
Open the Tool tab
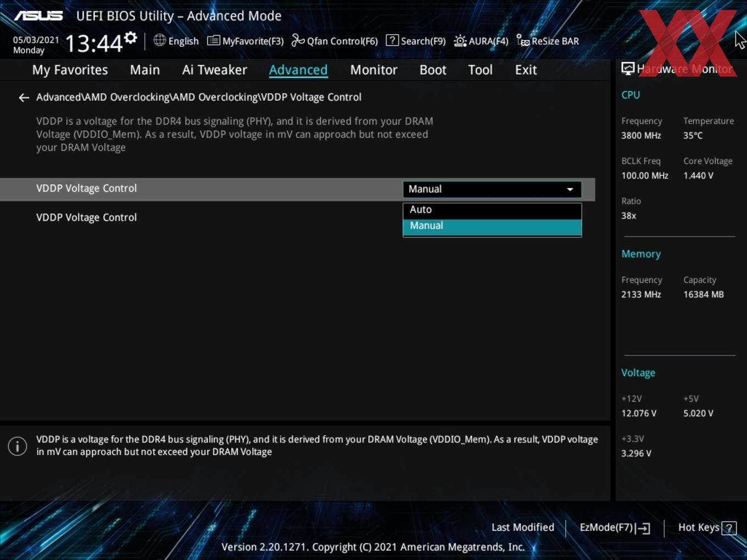(x=480, y=70)
